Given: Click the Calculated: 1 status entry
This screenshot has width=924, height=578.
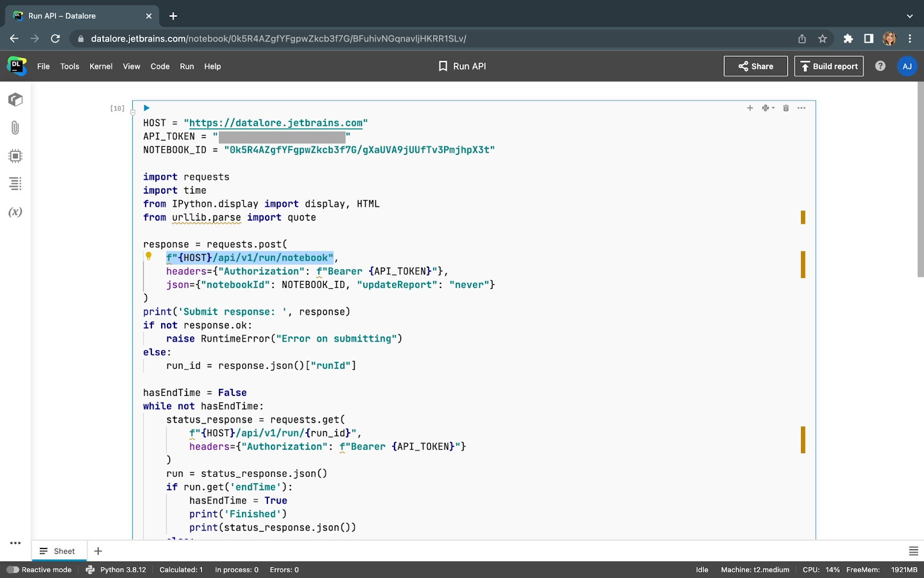Looking at the screenshot, I should coord(181,569).
